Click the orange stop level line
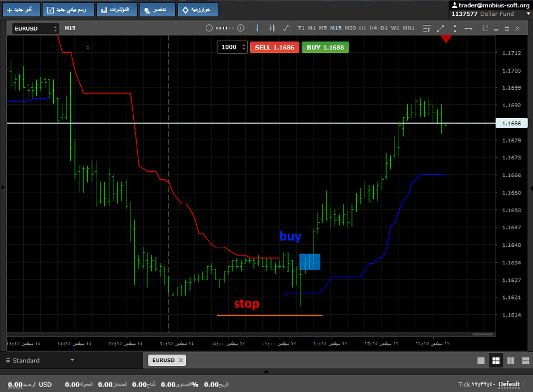Image resolution: width=533 pixels, height=392 pixels. (x=269, y=315)
